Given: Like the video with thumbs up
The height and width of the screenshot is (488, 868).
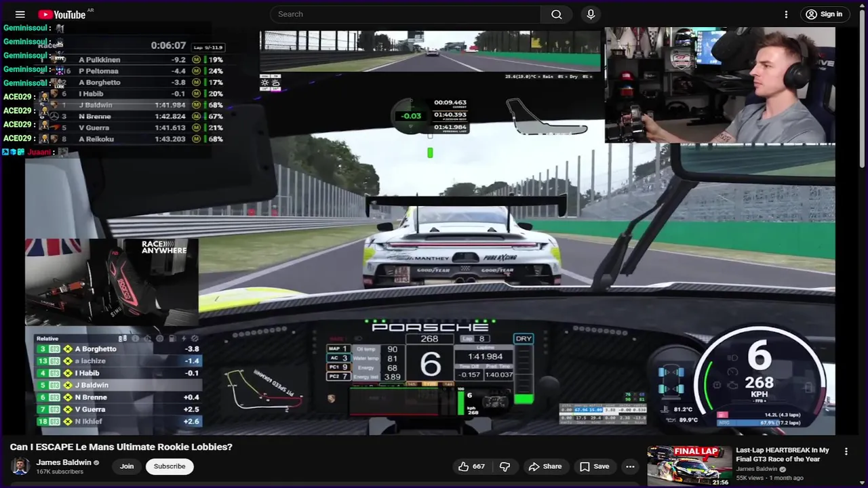Looking at the screenshot, I should [471, 466].
